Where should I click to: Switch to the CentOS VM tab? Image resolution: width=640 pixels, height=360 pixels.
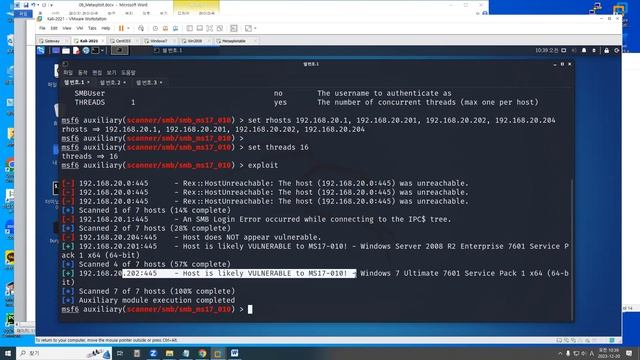click(124, 41)
